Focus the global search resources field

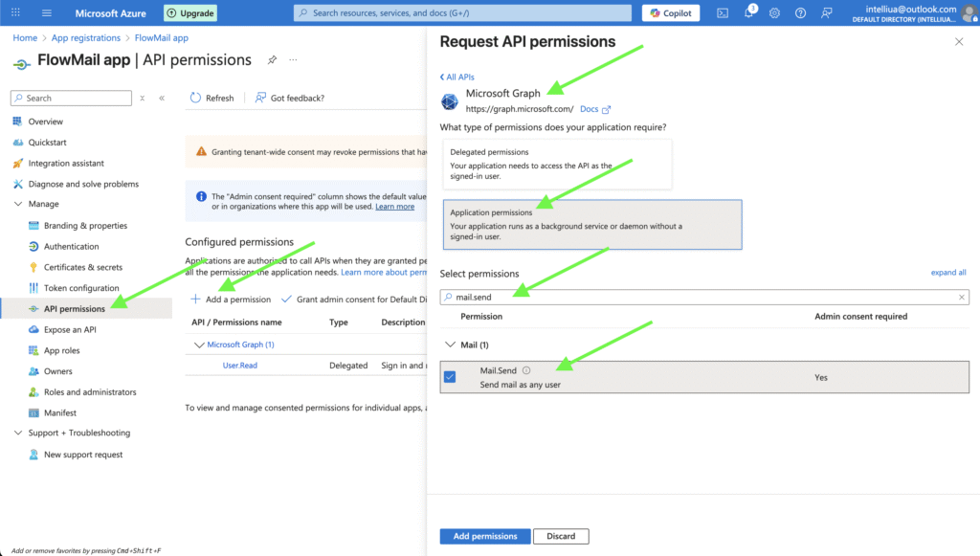(462, 12)
